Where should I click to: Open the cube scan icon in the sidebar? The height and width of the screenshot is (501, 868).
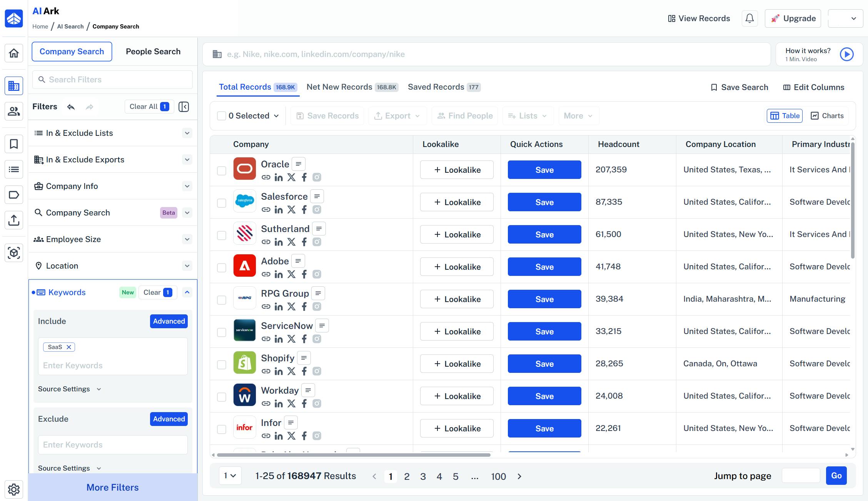click(x=14, y=253)
